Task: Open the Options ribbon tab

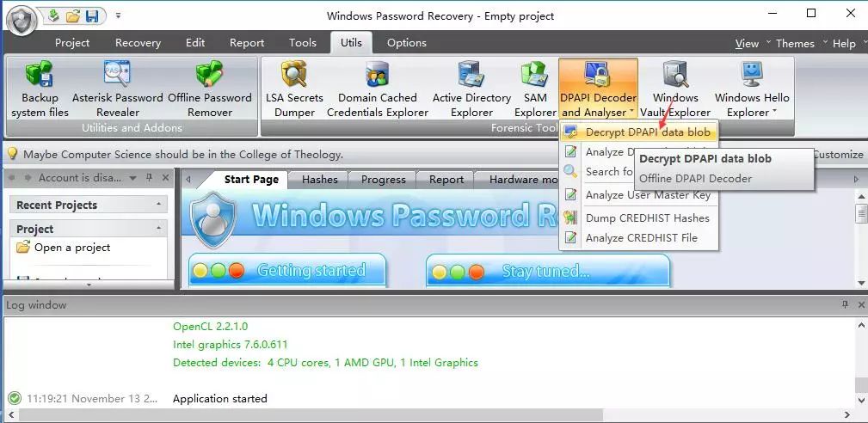Action: (407, 43)
